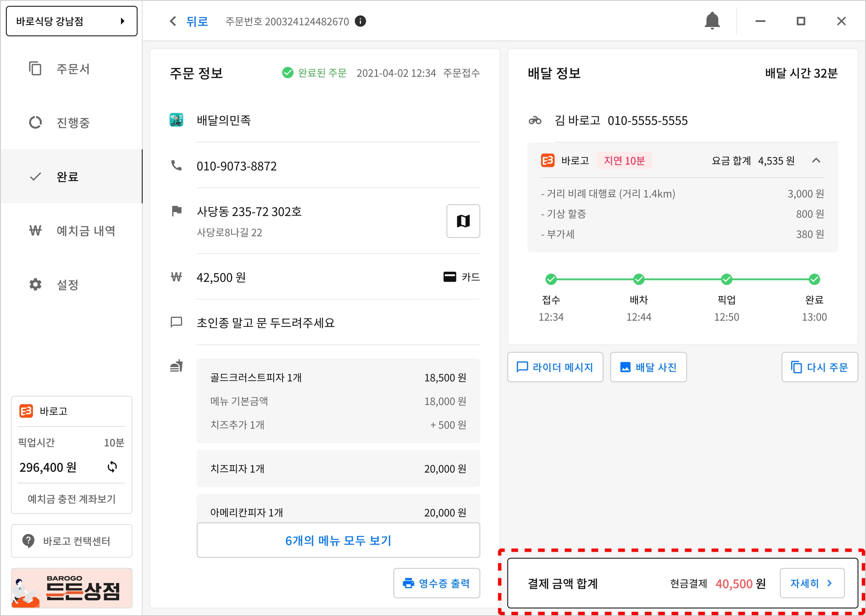Expand 6개의 메뉴 모두 보기
The height and width of the screenshot is (616, 866).
[x=338, y=540]
